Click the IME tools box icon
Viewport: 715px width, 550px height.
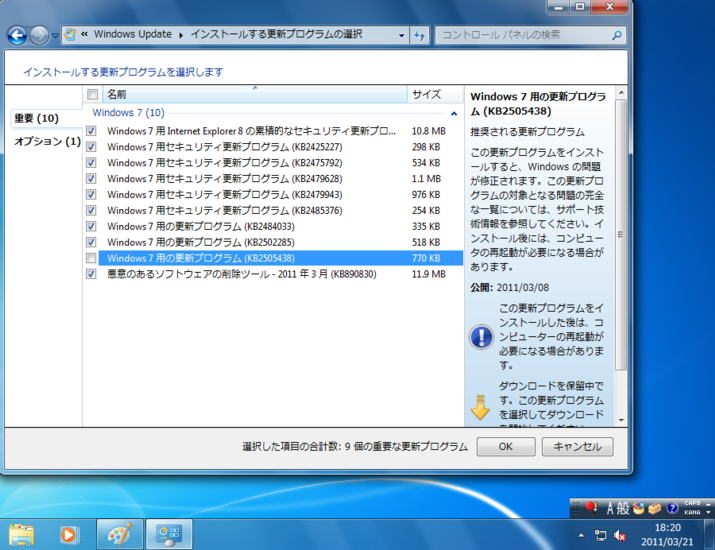click(x=654, y=508)
